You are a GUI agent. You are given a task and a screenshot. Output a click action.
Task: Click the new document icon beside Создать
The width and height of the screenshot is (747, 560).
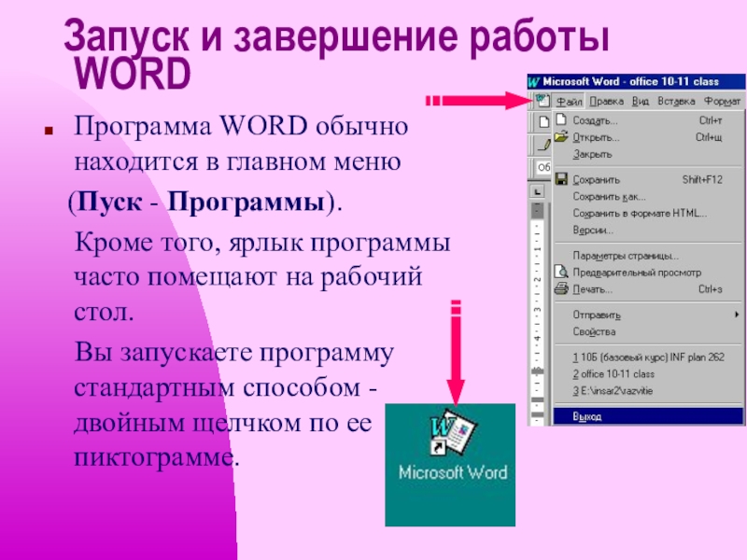pos(562,120)
